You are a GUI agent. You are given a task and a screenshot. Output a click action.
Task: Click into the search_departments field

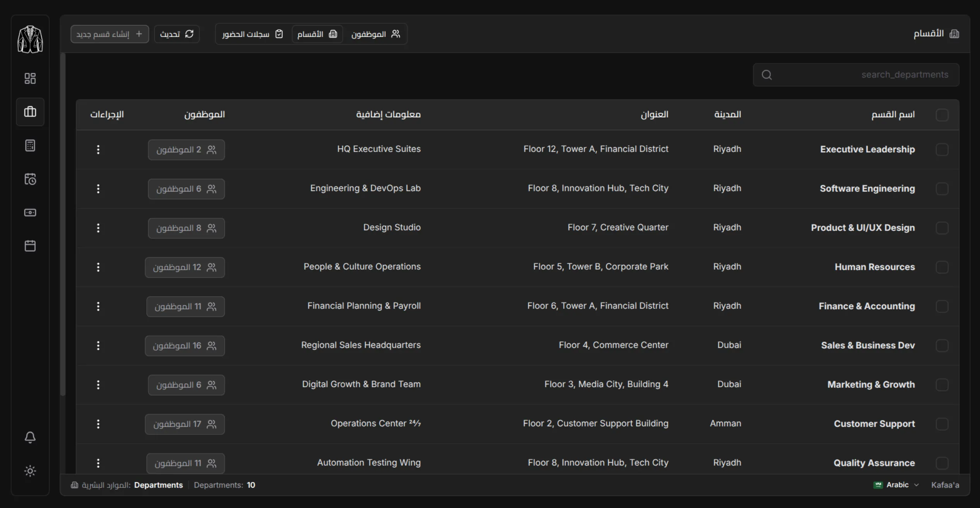tap(856, 75)
